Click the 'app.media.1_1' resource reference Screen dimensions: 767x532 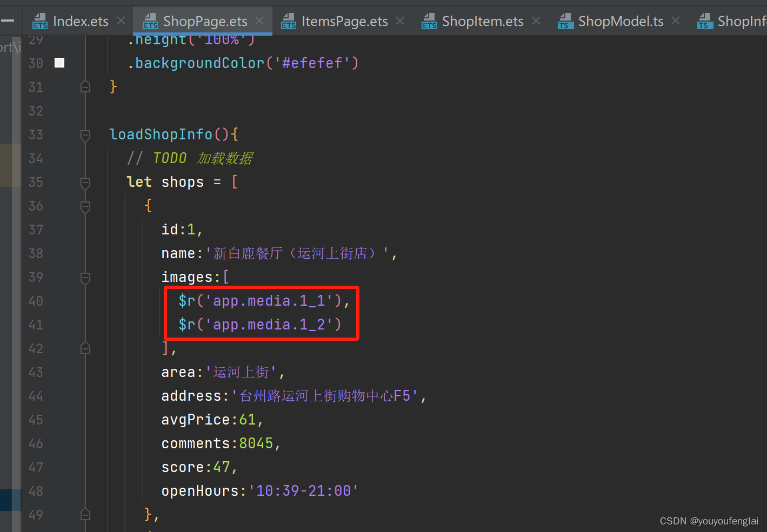[x=269, y=301]
